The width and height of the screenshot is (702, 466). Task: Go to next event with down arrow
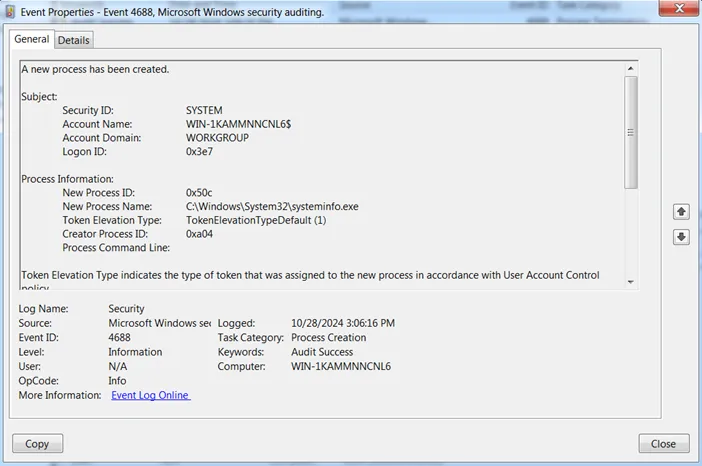(x=681, y=237)
